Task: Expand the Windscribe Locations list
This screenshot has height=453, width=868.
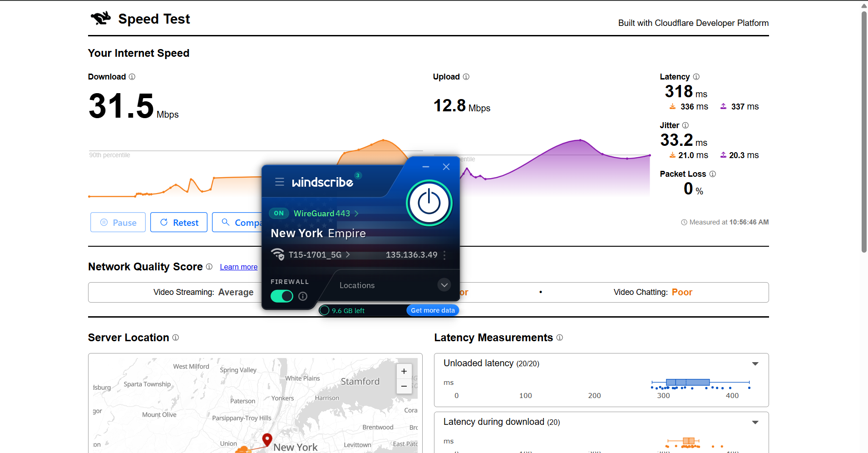Action: 444,285
